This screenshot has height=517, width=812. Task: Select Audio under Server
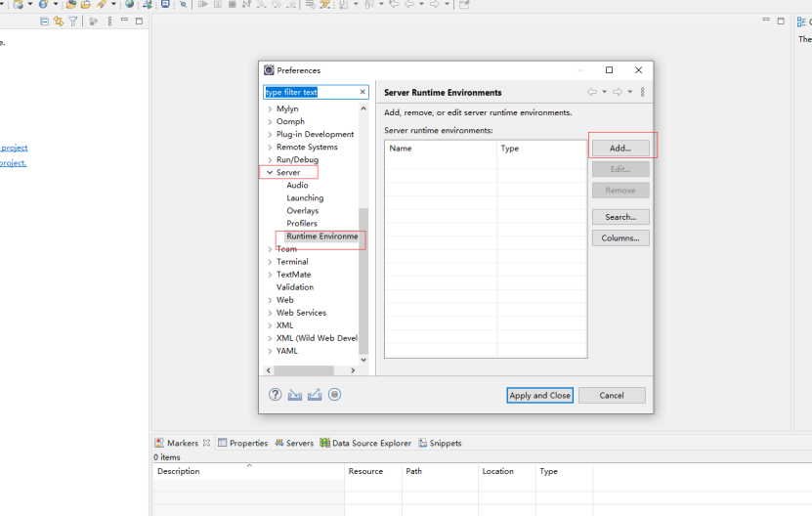[x=297, y=185]
